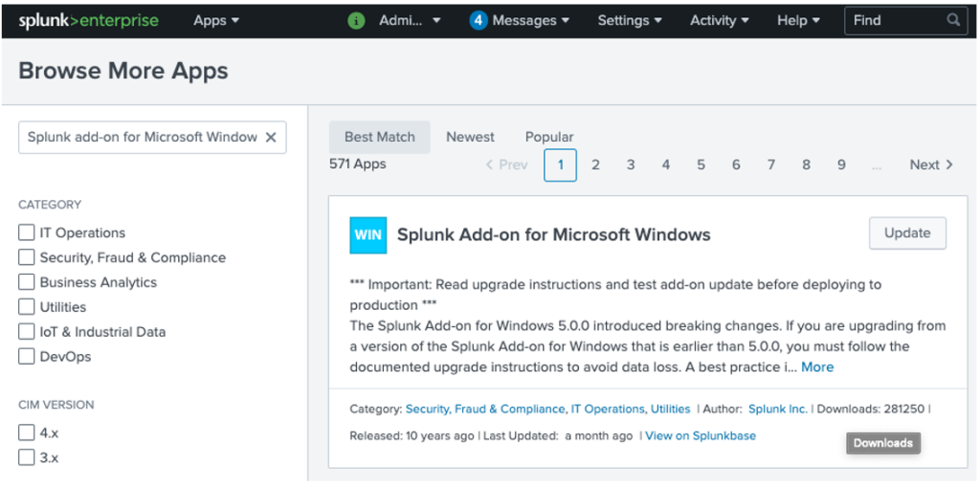
Task: Go to results page 3
Action: tap(631, 165)
